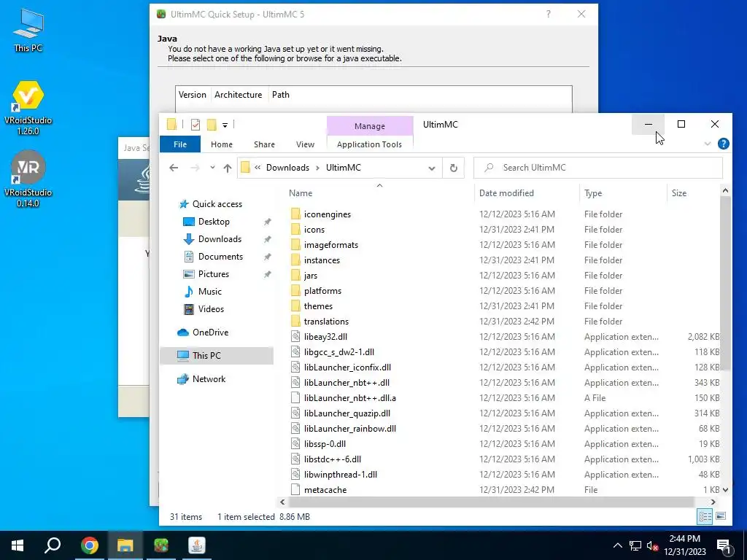Open the File menu in Explorer
Screen dimensions: 747x560
180,144
